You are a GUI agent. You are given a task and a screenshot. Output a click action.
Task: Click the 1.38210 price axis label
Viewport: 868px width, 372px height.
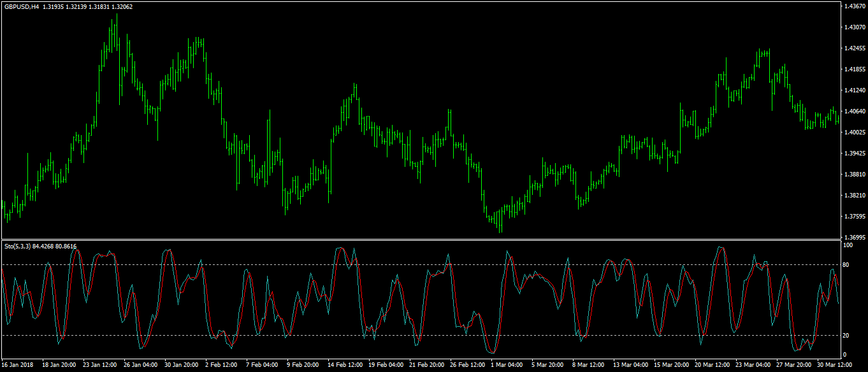(x=853, y=196)
